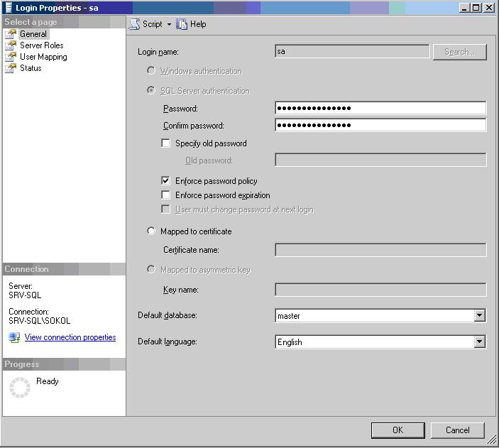Click the 'SRV-SQL' server name text
This screenshot has width=499, height=448.
pos(25,295)
